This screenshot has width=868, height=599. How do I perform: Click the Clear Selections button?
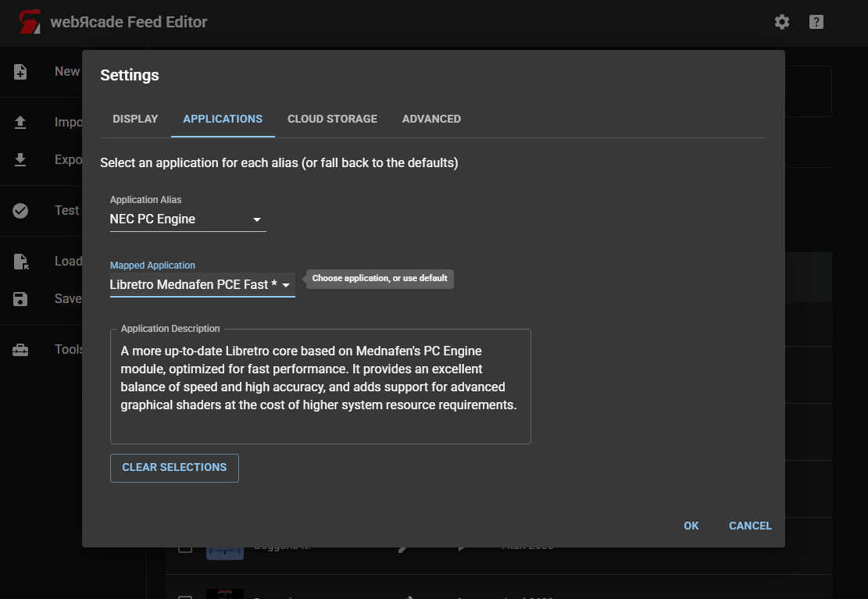(x=174, y=468)
